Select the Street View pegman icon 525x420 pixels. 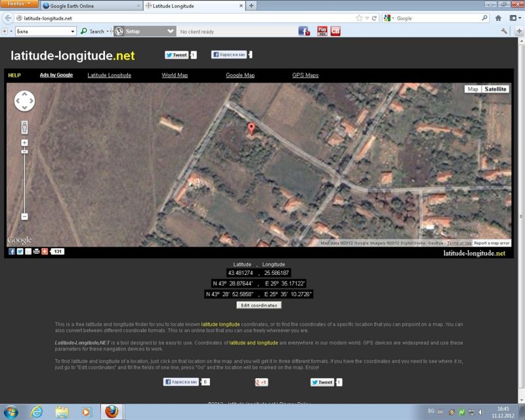click(24, 127)
